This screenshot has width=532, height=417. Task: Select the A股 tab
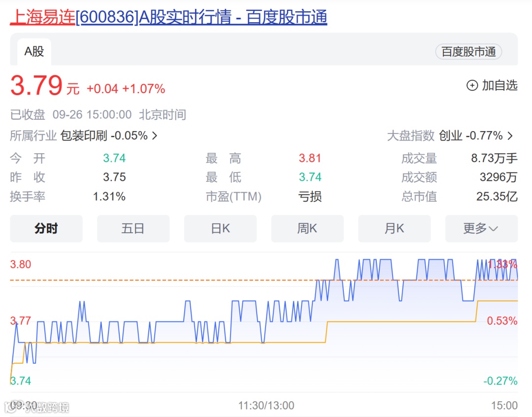pyautogui.click(x=34, y=52)
